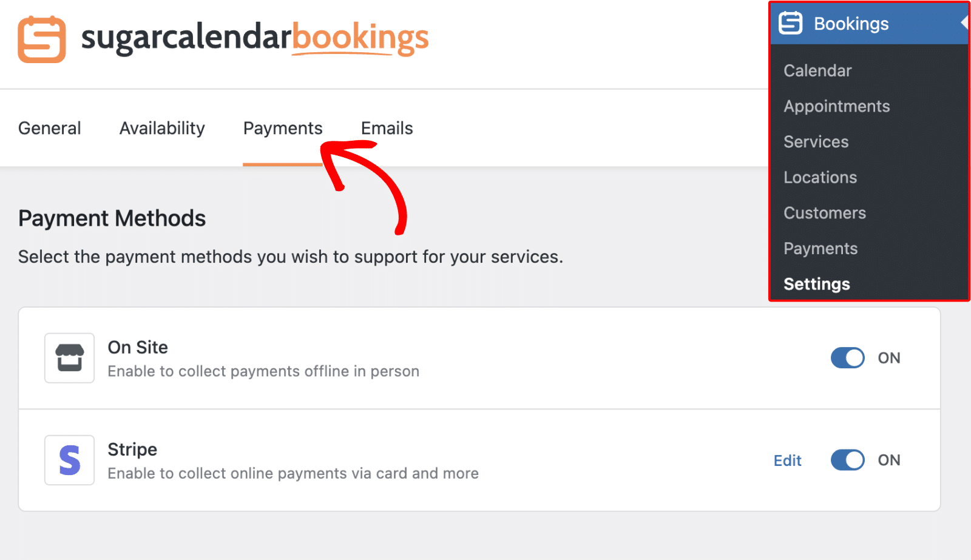This screenshot has height=560, width=971.
Task: Click the Bookings menu header
Action: point(850,23)
